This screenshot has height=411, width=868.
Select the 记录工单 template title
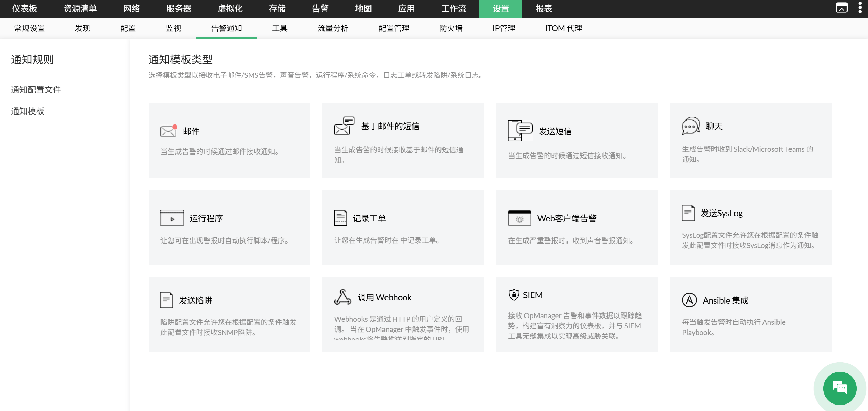click(369, 218)
